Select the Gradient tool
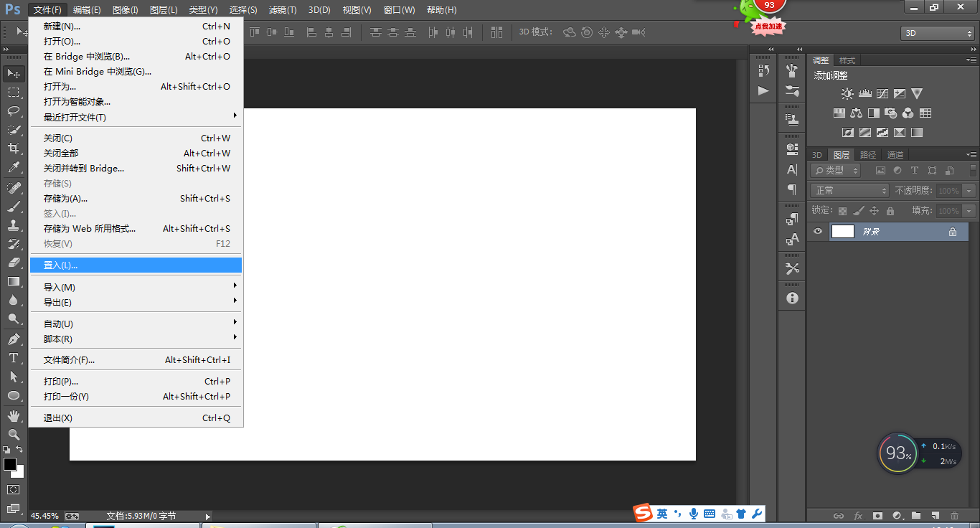 [x=14, y=281]
